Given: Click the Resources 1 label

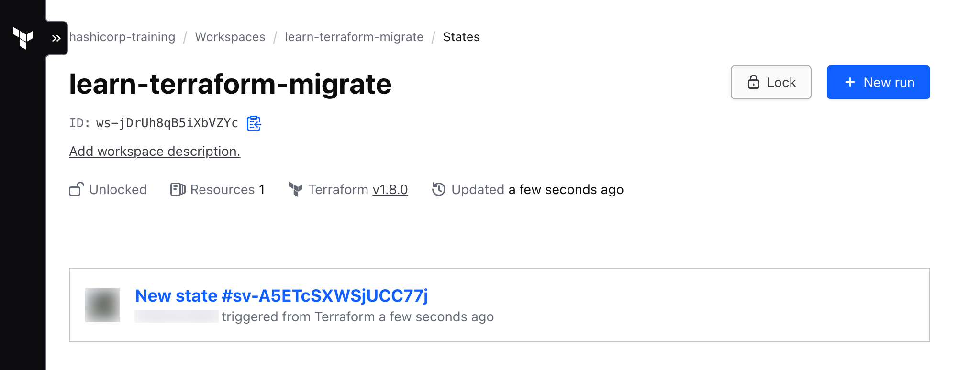Looking at the screenshot, I should click(x=227, y=190).
